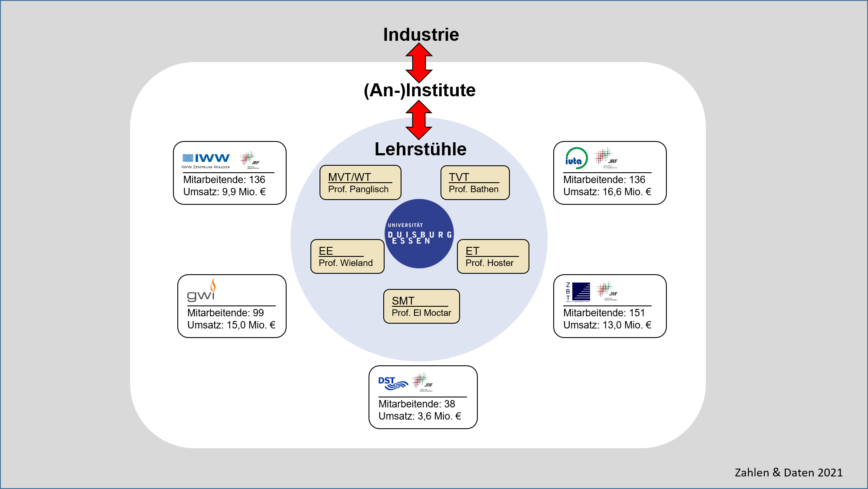
Task: Click the red arrow below Industrie
Action: tap(419, 63)
